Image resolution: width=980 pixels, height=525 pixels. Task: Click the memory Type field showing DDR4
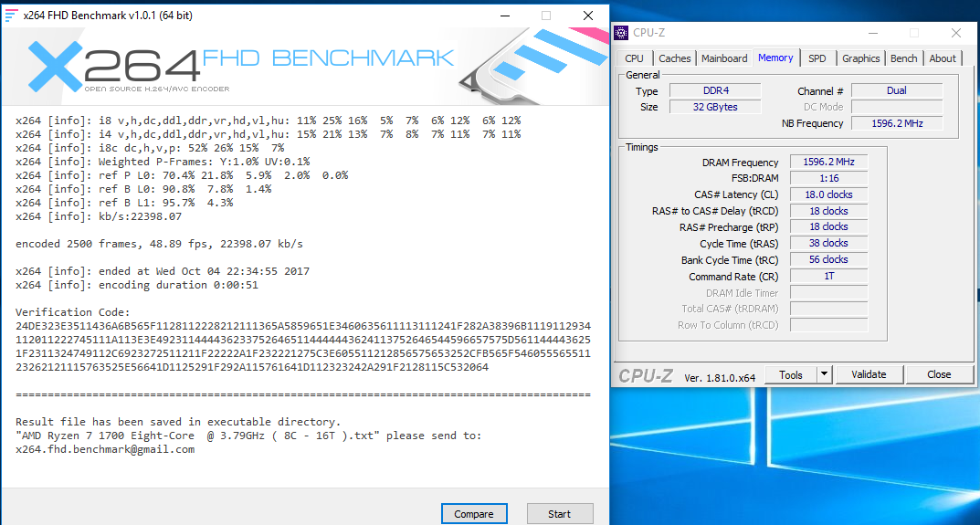pyautogui.click(x=715, y=90)
